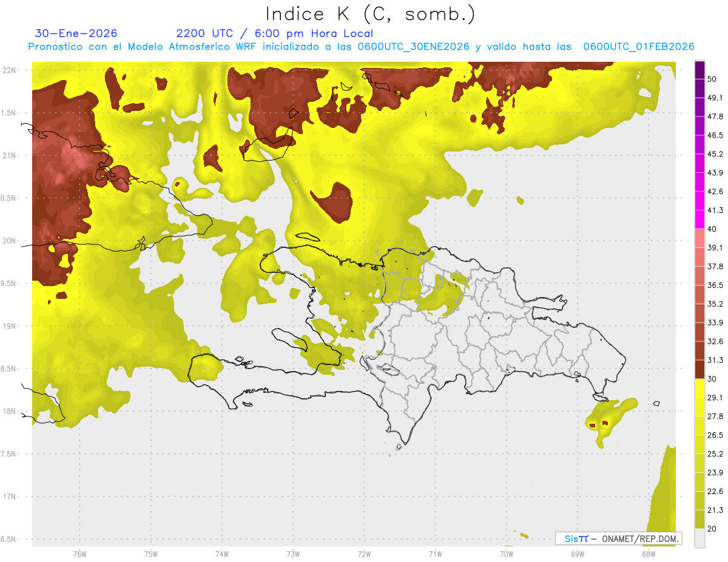Click longitude label "71W"
Image resolution: width=728 pixels, height=562 pixels.
(x=435, y=554)
